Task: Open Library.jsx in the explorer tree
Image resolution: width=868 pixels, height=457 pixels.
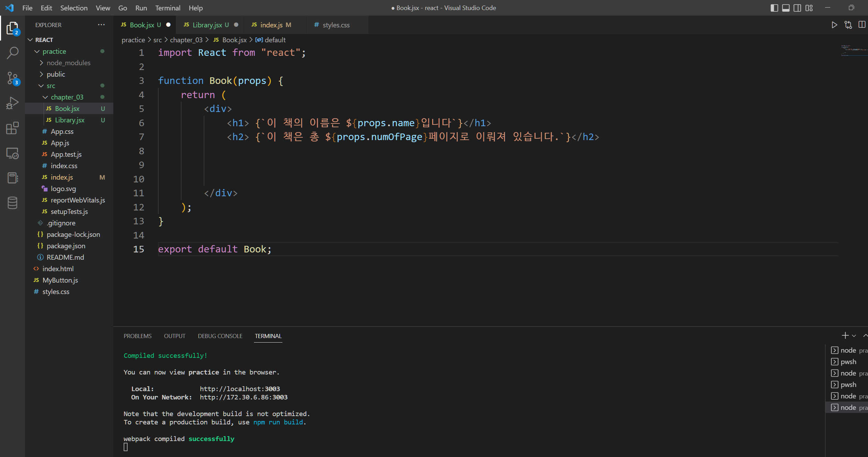Action: [69, 120]
